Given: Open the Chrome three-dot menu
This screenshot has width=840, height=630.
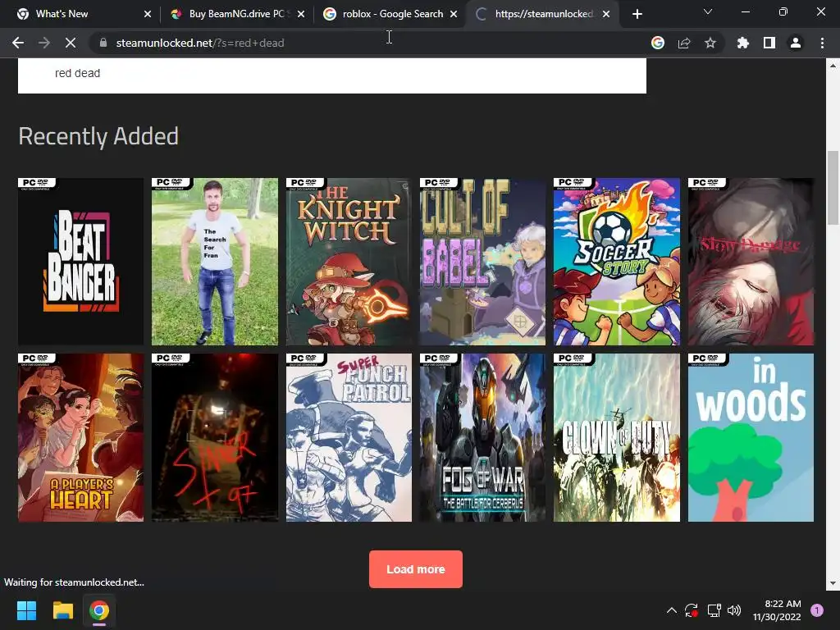Looking at the screenshot, I should pyautogui.click(x=822, y=43).
